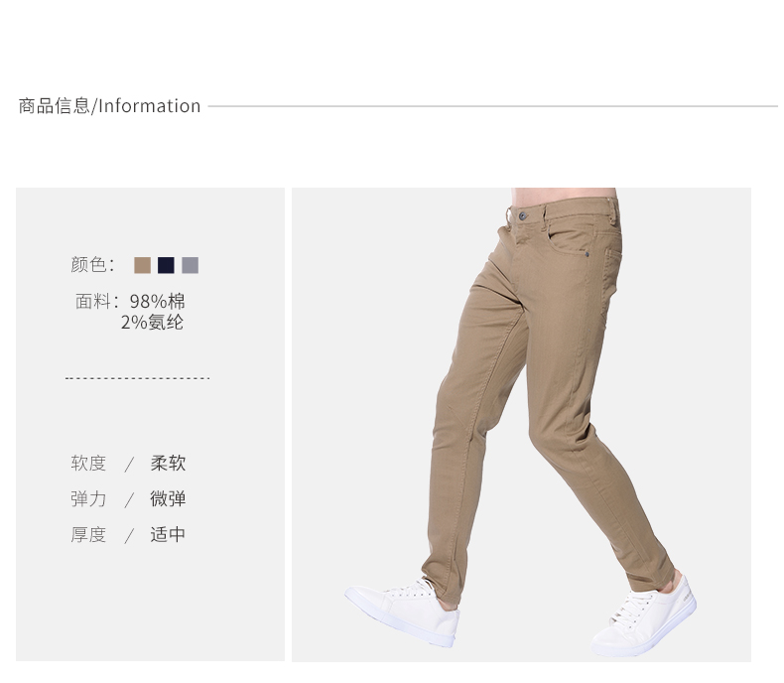Click the 弹力 label
Viewport: 784px width, 683px height.
88,499
